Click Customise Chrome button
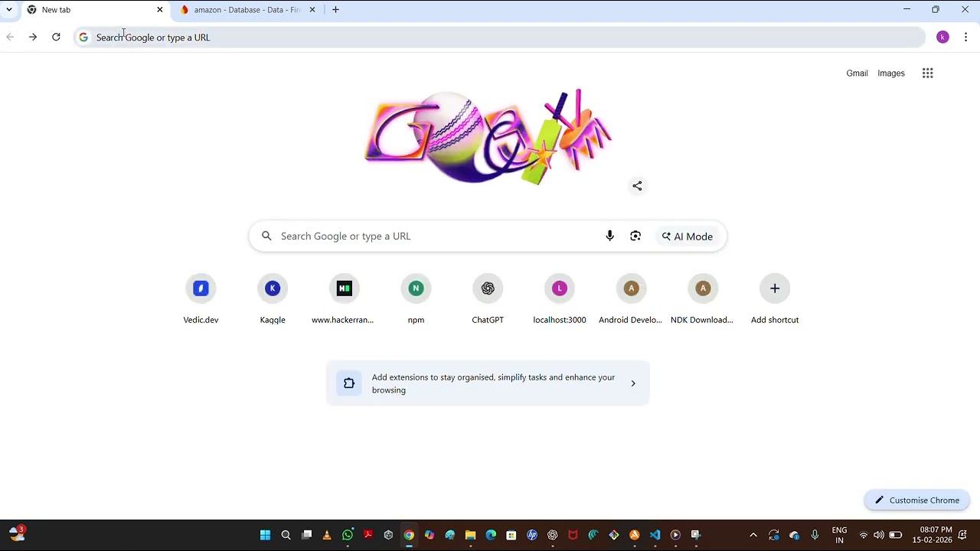This screenshot has height=551, width=980. [x=916, y=500]
